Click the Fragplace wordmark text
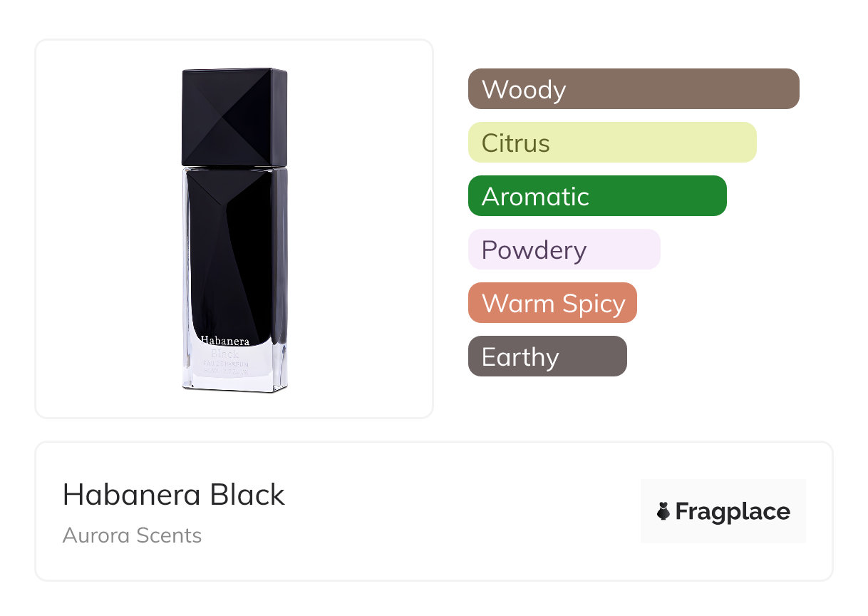Screen dimensions: 868x616 click(x=733, y=512)
